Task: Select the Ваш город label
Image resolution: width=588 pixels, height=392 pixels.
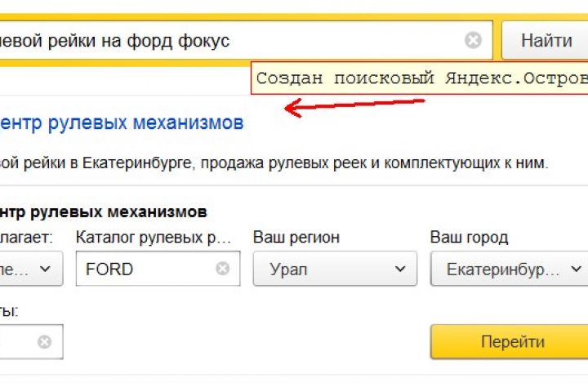Action: (469, 238)
